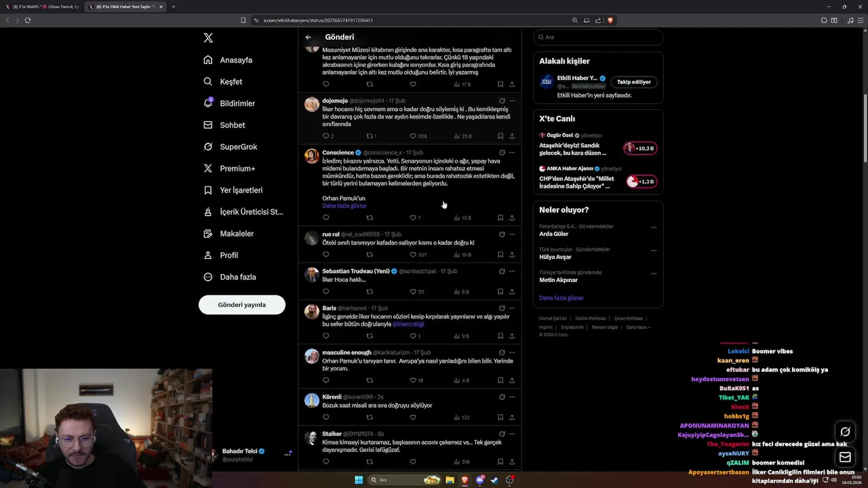Open more options for Arda Güler trend
The height and width of the screenshot is (488, 868).
point(654,228)
